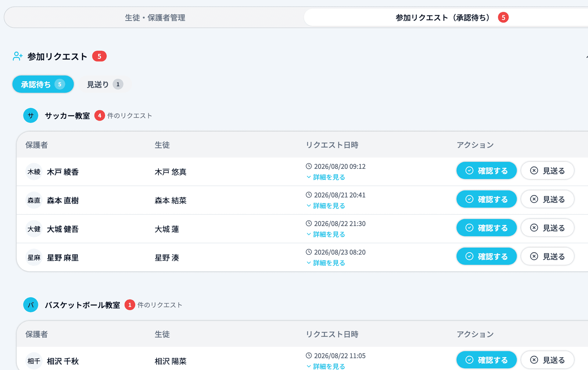Click student name 相沢 陽菜
Viewport: 588px width, 370px height.
click(x=171, y=361)
